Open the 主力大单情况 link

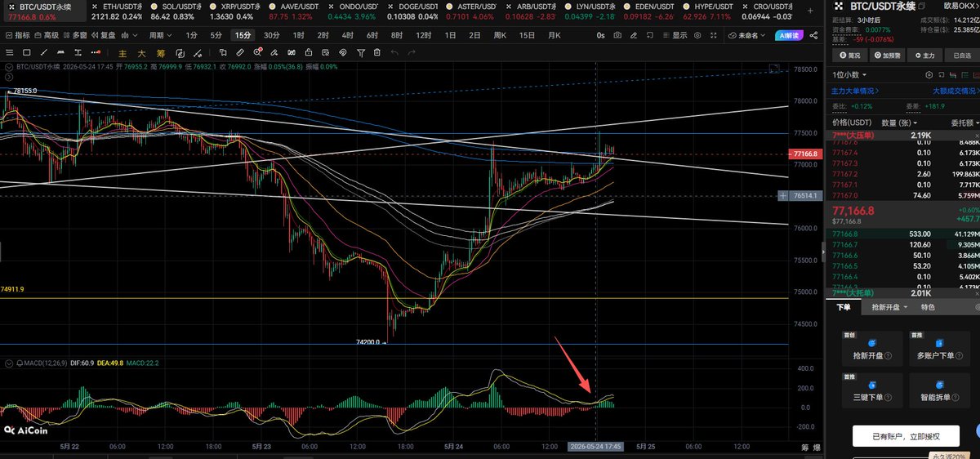[856, 91]
